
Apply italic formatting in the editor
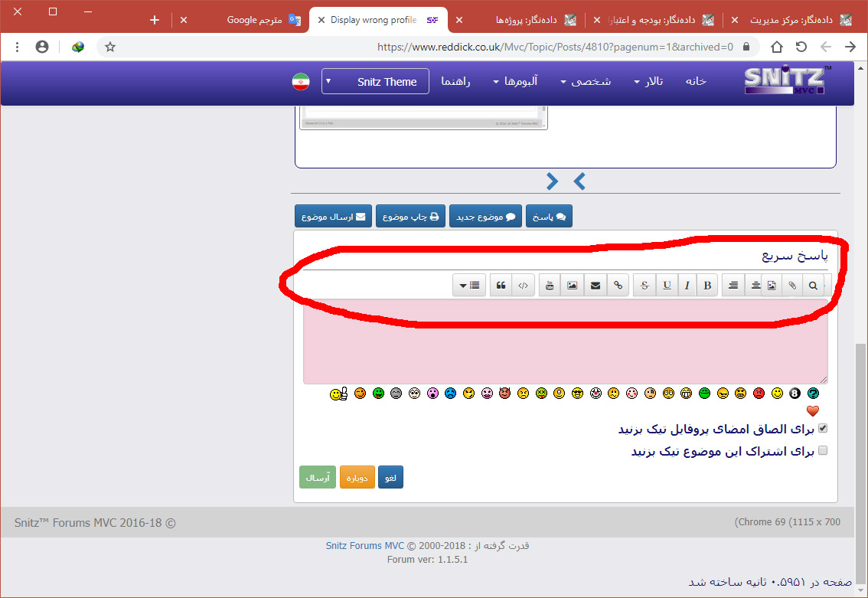(687, 286)
